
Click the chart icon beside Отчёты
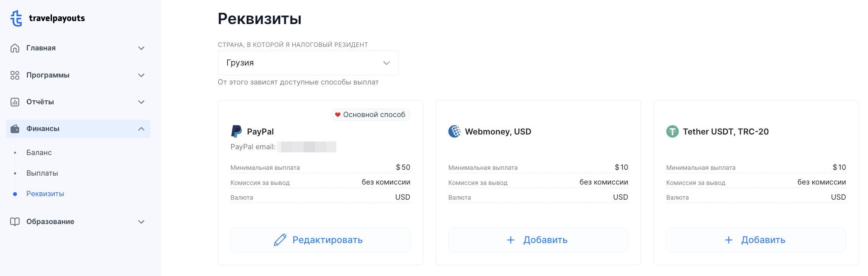(x=15, y=102)
